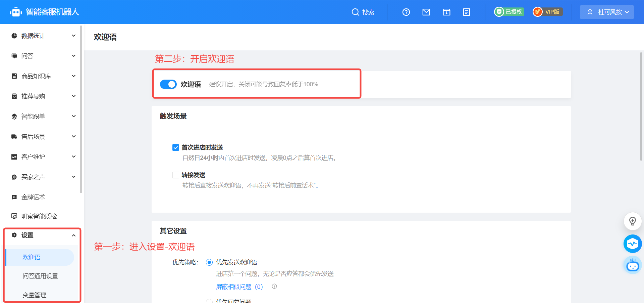Image resolution: width=644 pixels, height=303 pixels.
Task: Click the 设置 gear icon
Action: click(x=14, y=235)
